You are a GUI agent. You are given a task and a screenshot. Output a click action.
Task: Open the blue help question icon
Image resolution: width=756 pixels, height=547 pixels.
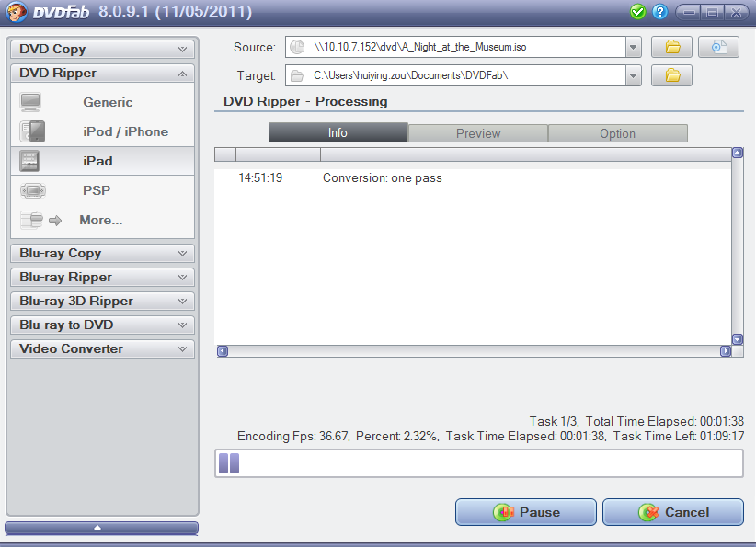point(659,12)
